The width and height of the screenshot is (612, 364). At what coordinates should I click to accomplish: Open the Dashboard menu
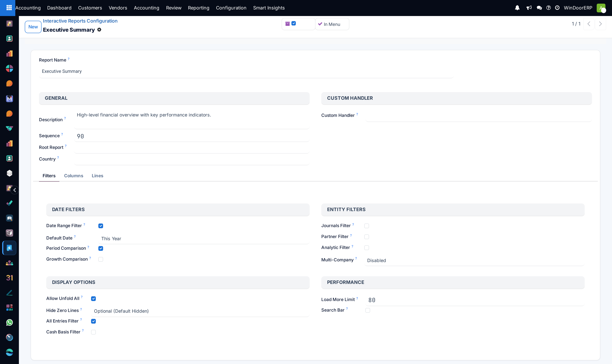tap(59, 8)
